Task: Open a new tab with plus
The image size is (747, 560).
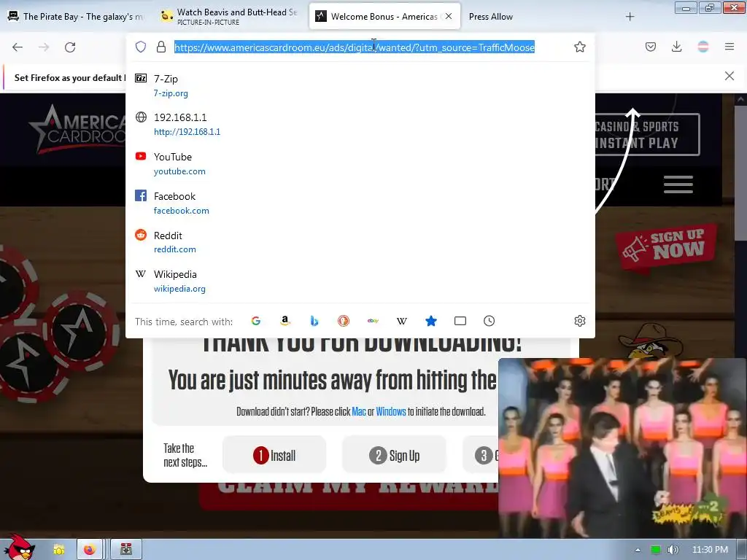Action: pos(630,17)
